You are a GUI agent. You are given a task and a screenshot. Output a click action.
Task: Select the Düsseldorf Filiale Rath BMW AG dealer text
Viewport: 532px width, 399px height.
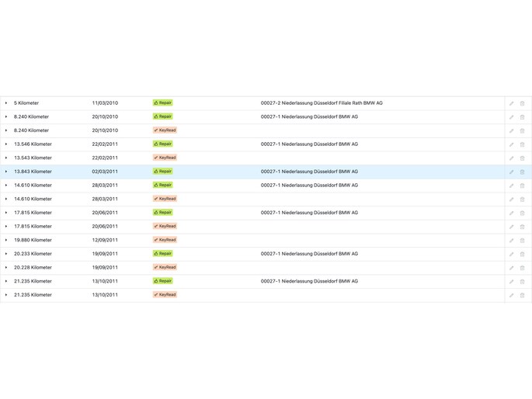tap(322, 103)
